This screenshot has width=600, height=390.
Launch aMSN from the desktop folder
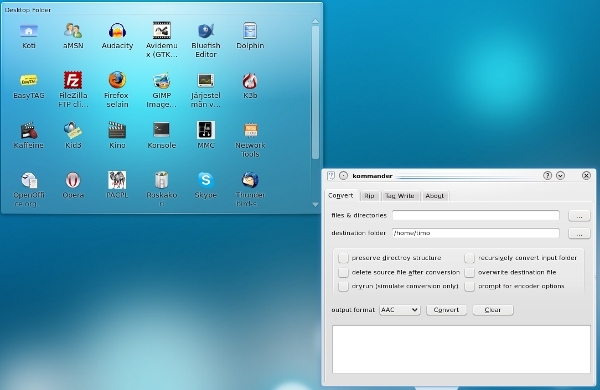point(73,31)
